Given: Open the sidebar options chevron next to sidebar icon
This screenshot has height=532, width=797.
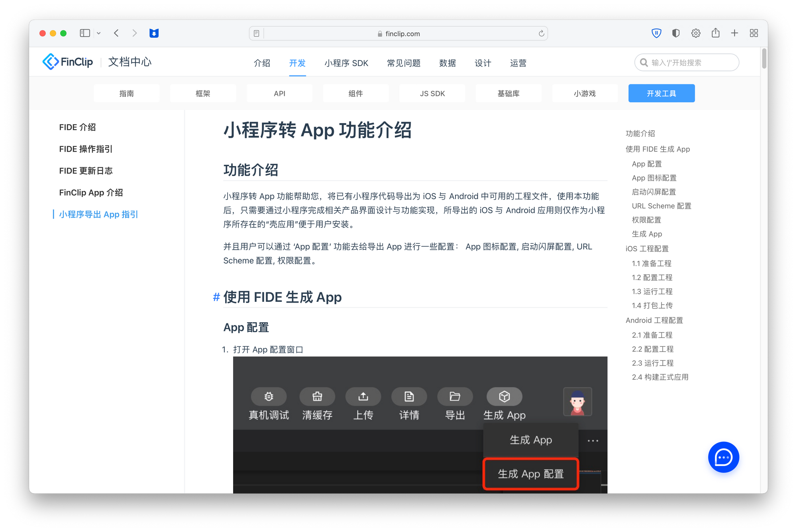Looking at the screenshot, I should 98,33.
